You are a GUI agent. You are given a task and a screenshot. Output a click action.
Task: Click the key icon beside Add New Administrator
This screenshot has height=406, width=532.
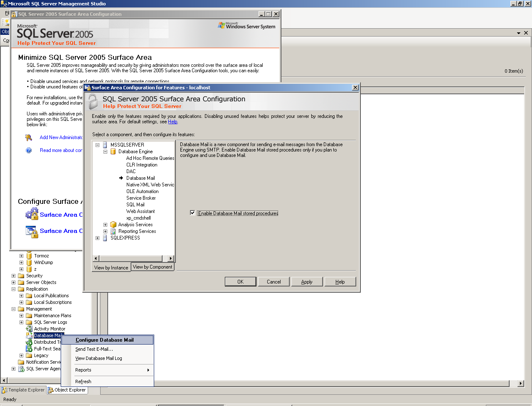coord(29,137)
